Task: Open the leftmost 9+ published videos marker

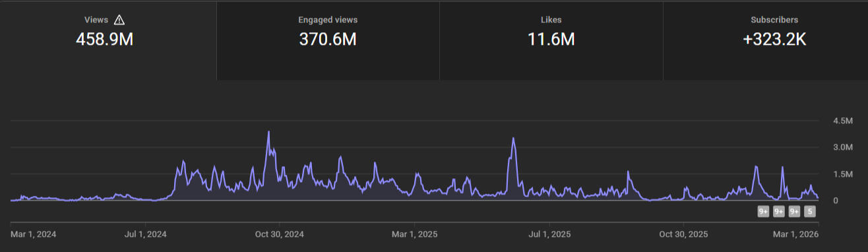Action: [x=763, y=212]
